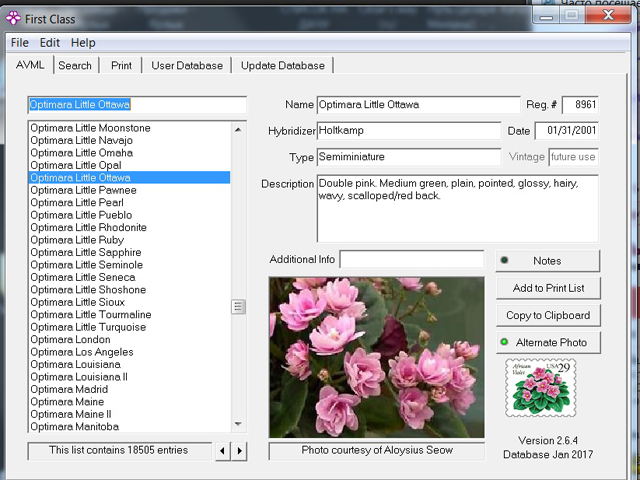The height and width of the screenshot is (480, 640).
Task: Select Optimara Little Navajo
Action: click(x=130, y=140)
